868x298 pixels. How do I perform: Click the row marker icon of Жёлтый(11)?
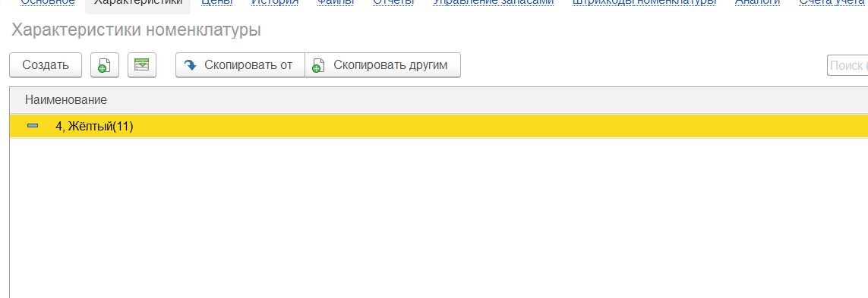[33, 126]
